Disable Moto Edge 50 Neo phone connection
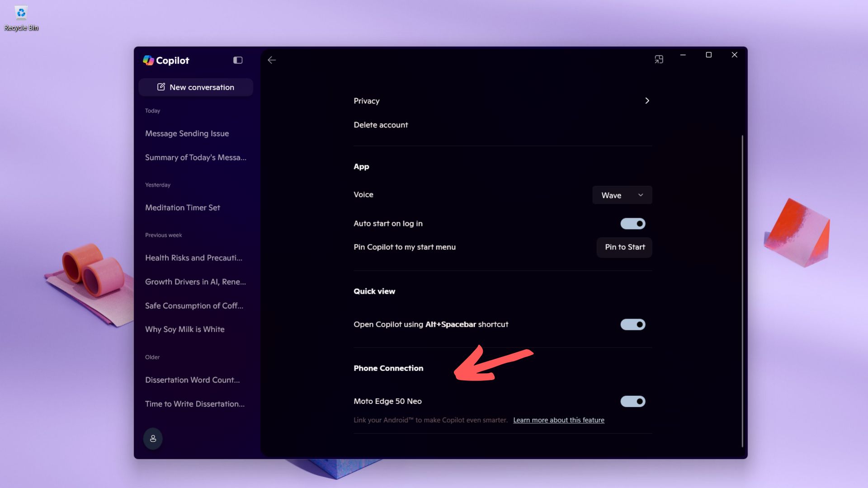 click(x=633, y=401)
